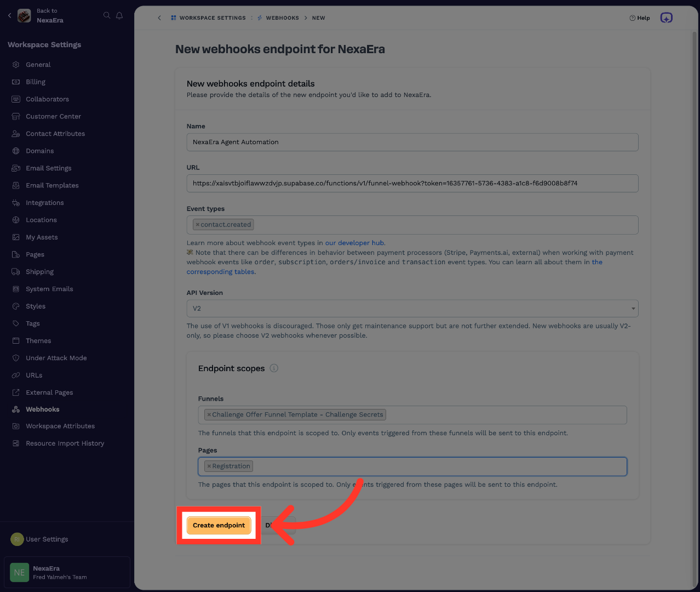
Task: Open the API Version V2 dropdown
Action: (412, 309)
